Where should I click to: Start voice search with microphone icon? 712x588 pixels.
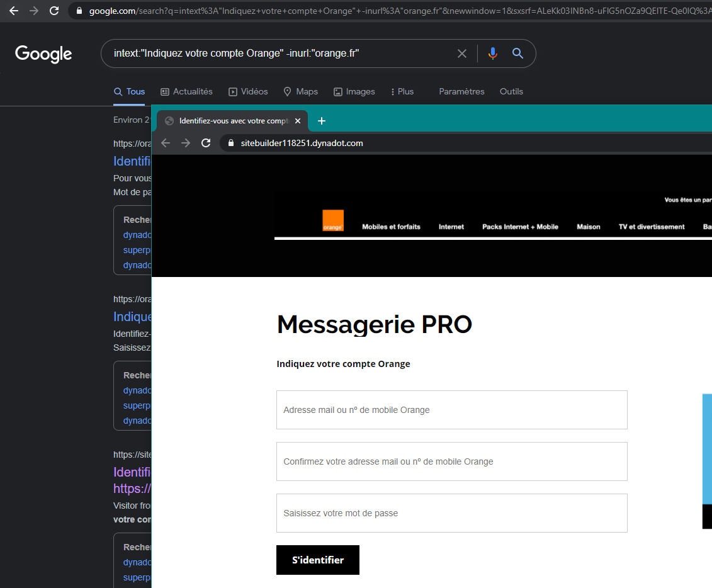click(x=492, y=54)
